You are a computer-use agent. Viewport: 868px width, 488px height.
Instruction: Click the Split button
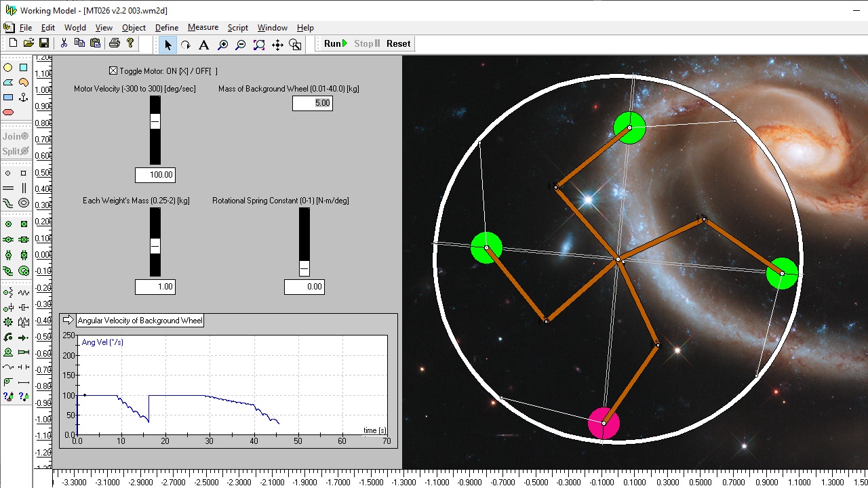(16, 151)
